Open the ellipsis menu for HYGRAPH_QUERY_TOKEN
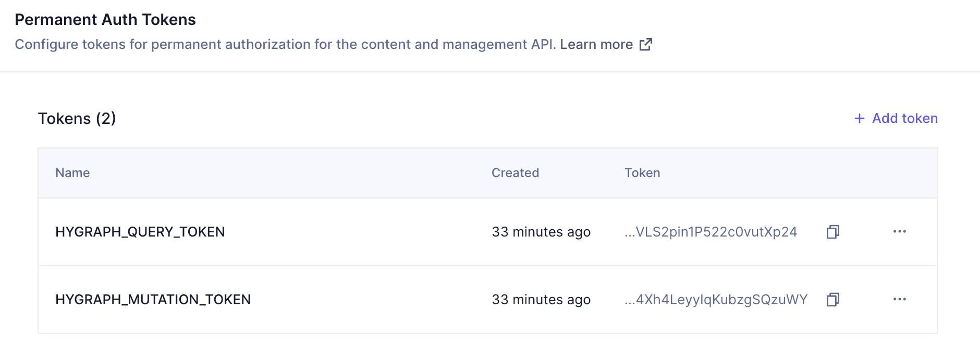The image size is (980, 360). 900,232
